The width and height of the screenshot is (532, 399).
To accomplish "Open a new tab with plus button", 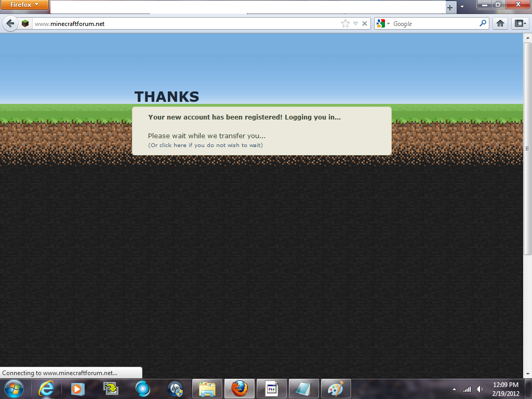I will click(450, 7).
